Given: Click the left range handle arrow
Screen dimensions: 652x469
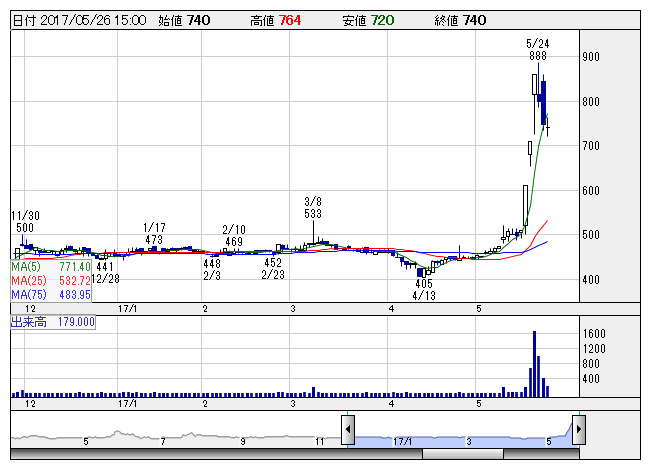Looking at the screenshot, I should [348, 431].
